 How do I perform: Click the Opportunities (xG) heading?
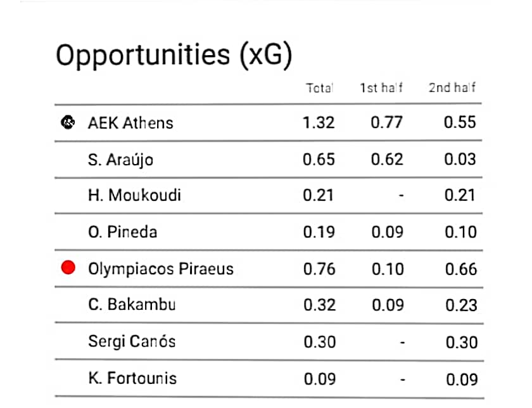click(x=174, y=55)
